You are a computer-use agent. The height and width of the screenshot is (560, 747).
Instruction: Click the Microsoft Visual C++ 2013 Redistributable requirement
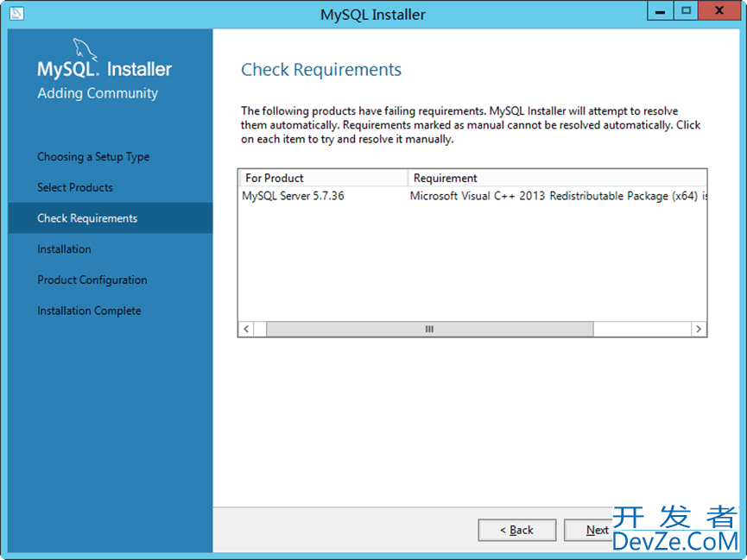coord(558,196)
